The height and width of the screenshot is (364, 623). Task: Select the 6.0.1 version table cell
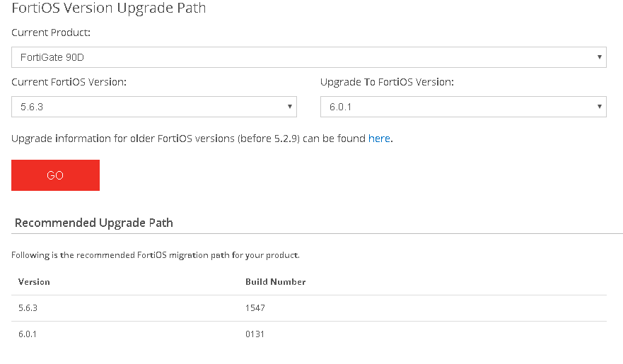27,334
